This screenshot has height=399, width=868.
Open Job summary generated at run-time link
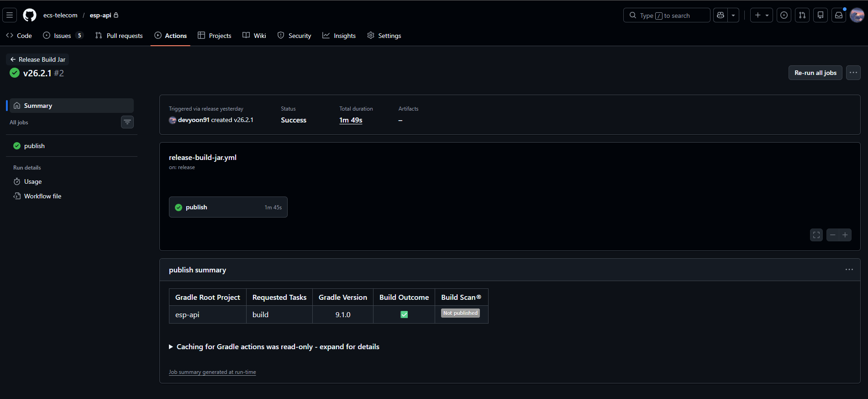tap(212, 372)
